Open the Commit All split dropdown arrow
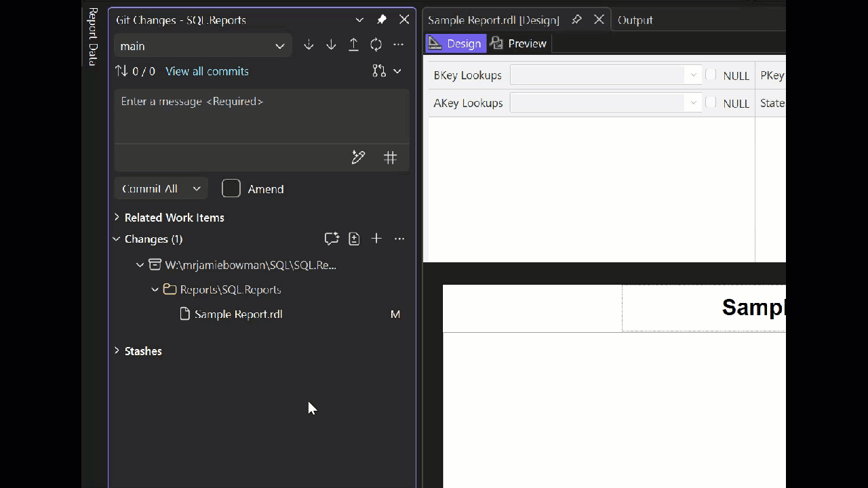This screenshot has height=488, width=868. (197, 189)
